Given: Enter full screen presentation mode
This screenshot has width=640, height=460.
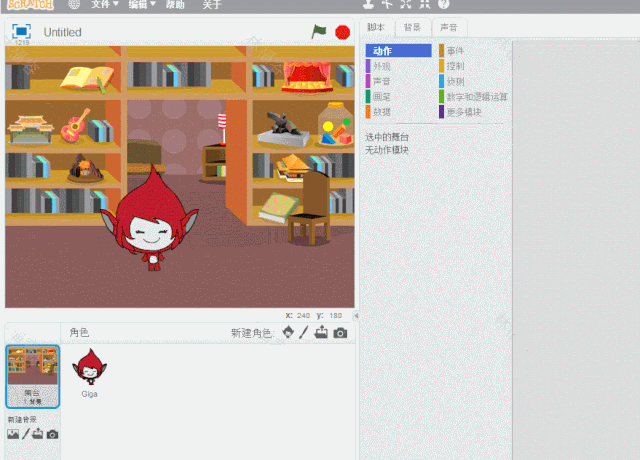Looking at the screenshot, I should click(x=21, y=31).
